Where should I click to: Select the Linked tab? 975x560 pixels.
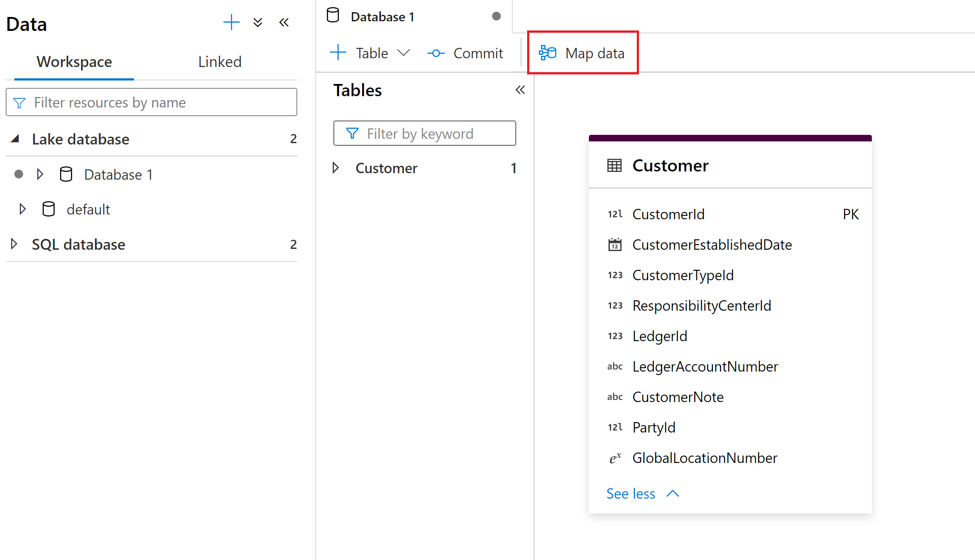(220, 61)
